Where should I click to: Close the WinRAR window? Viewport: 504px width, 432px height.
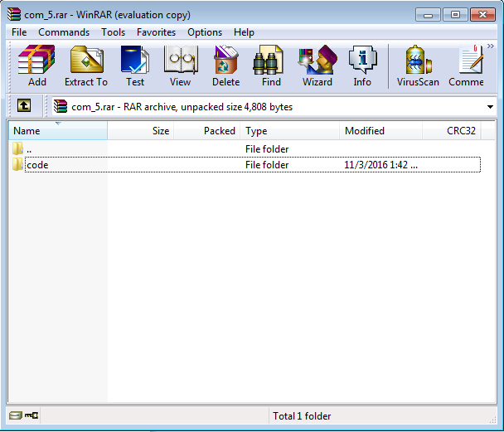pos(482,14)
